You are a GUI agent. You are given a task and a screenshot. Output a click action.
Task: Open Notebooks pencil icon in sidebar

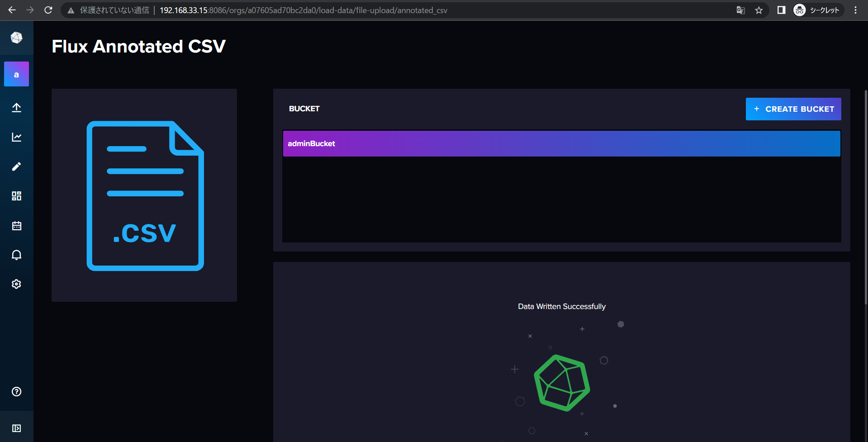(17, 166)
